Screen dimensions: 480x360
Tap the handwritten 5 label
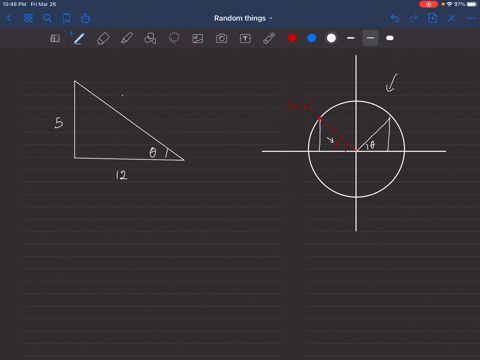[x=59, y=123]
